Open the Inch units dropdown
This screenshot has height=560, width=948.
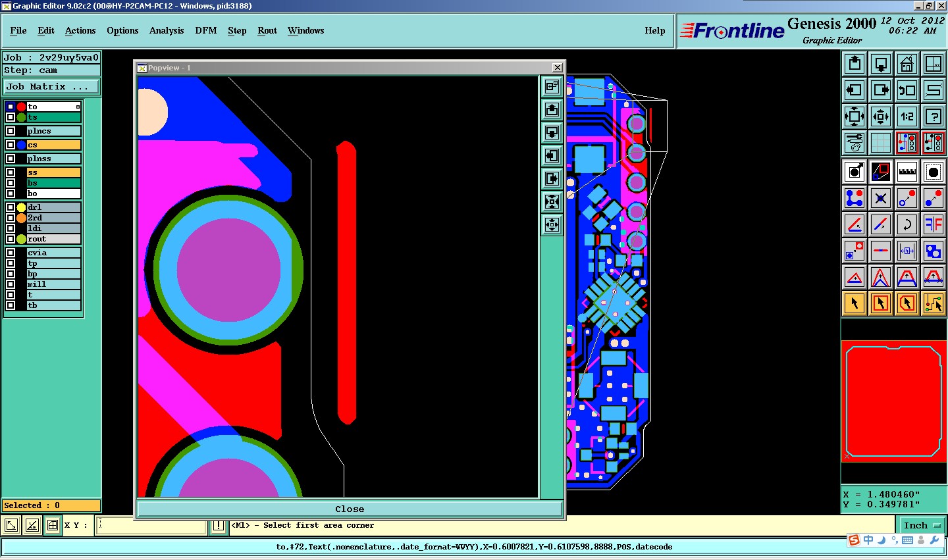pyautogui.click(x=922, y=525)
